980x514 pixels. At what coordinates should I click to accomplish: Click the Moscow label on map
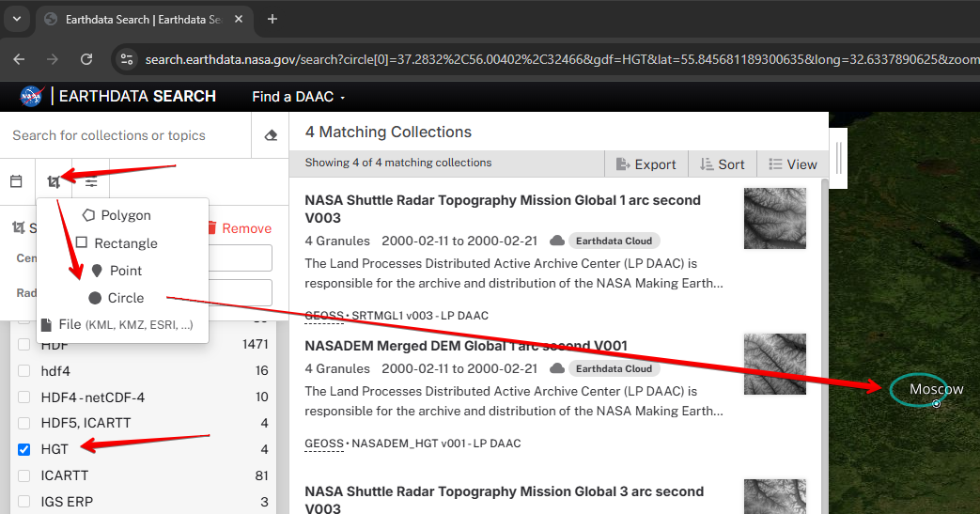click(936, 389)
